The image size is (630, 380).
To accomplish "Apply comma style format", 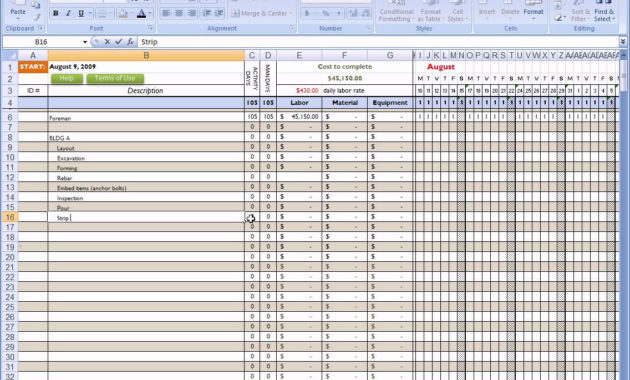I will (339, 13).
